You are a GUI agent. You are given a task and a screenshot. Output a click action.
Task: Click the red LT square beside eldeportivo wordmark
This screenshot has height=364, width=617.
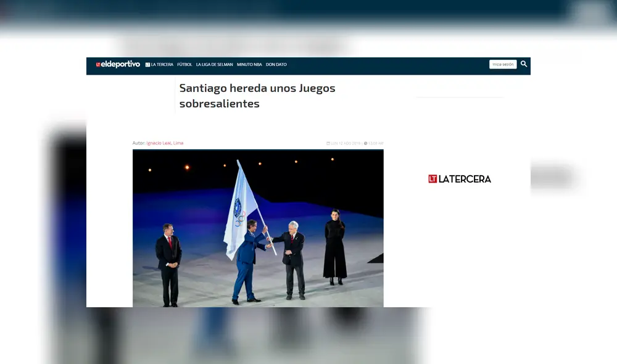coord(97,64)
